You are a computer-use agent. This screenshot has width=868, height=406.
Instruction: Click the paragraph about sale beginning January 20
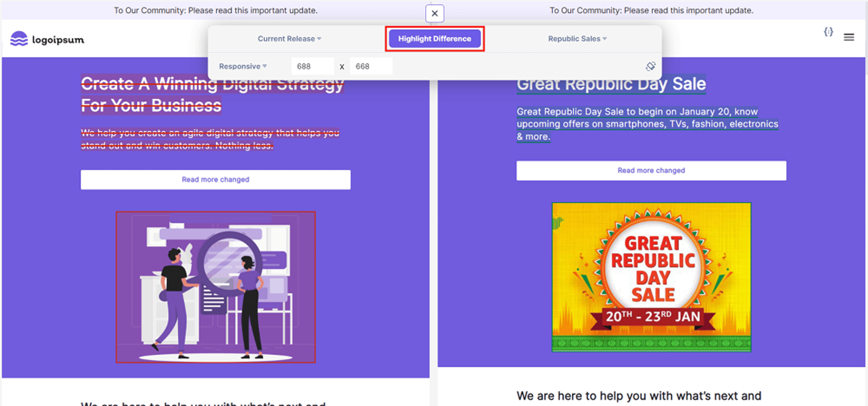647,124
